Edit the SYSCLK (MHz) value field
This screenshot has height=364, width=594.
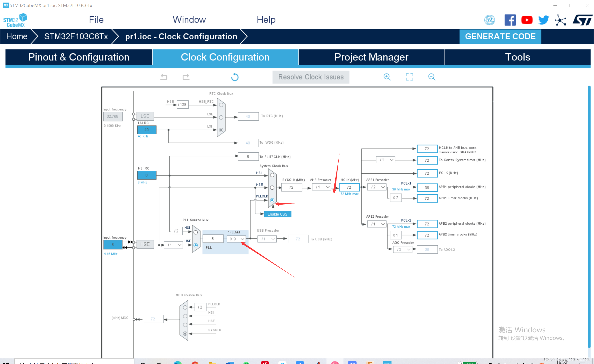(292, 187)
